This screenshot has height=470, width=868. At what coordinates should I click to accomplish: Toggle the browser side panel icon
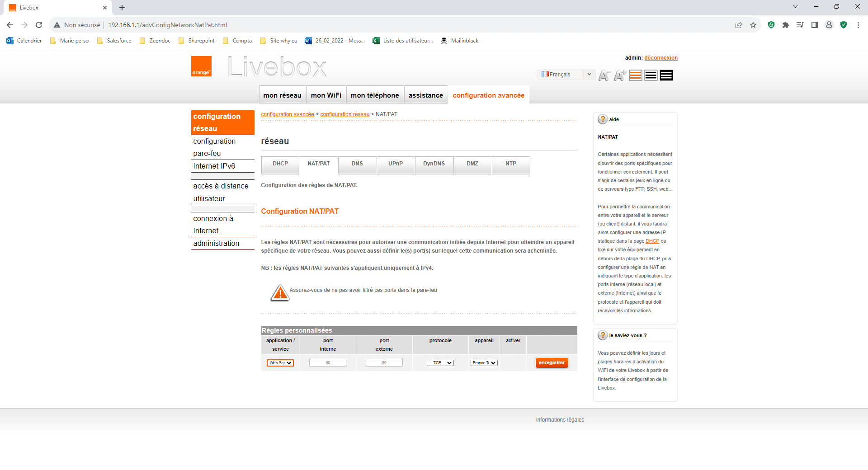pyautogui.click(x=815, y=25)
